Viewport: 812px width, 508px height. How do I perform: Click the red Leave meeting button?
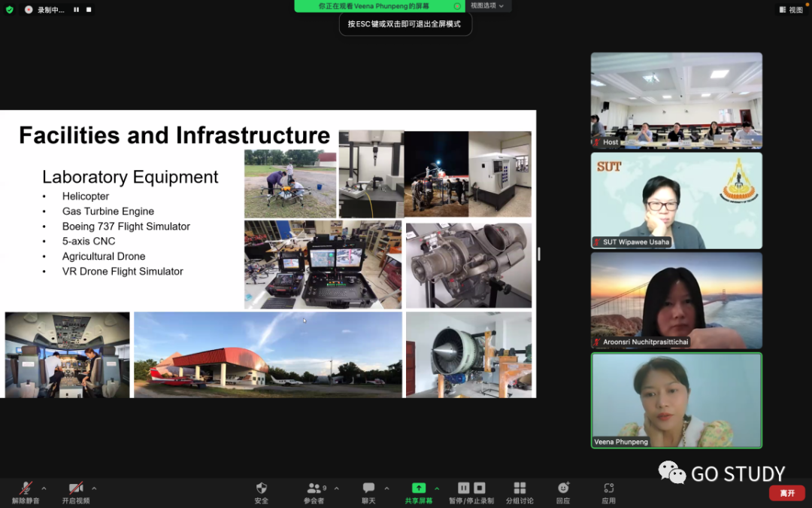coord(786,493)
